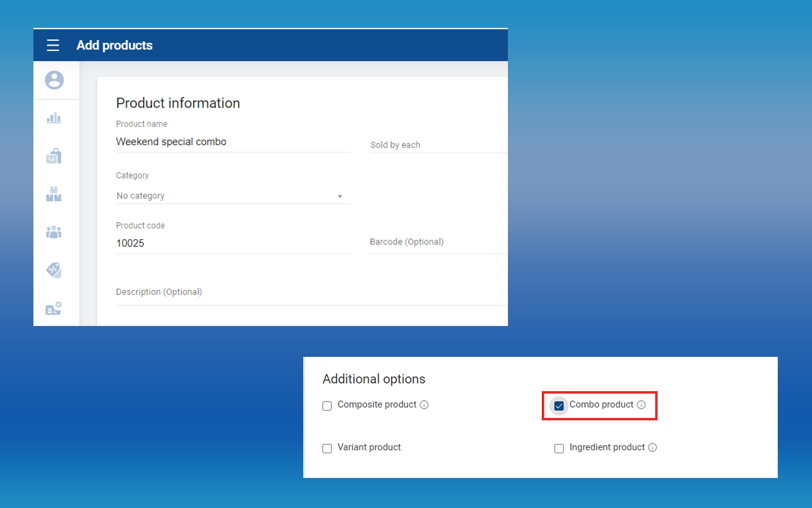This screenshot has width=812, height=508.
Task: Open the Sold by each selector
Action: tap(438, 145)
